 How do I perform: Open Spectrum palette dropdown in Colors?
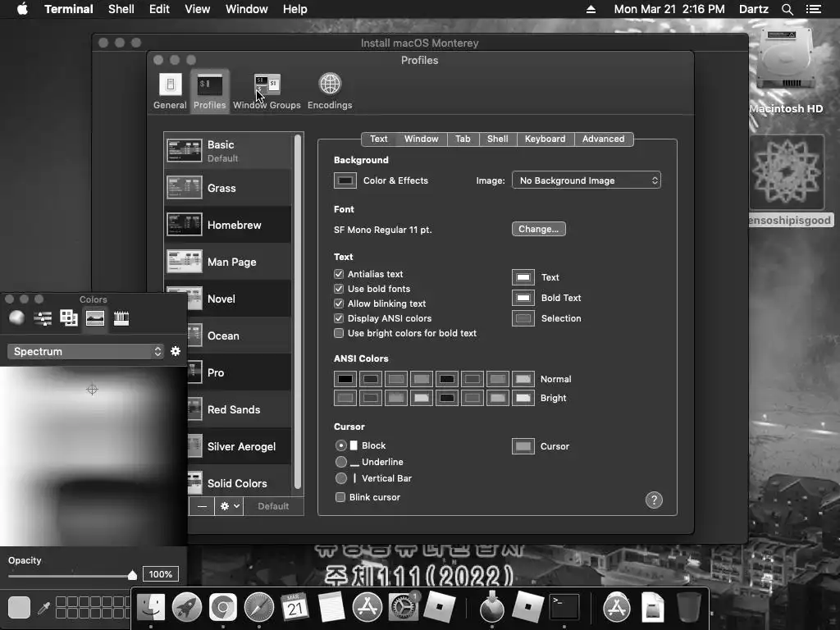tap(85, 351)
